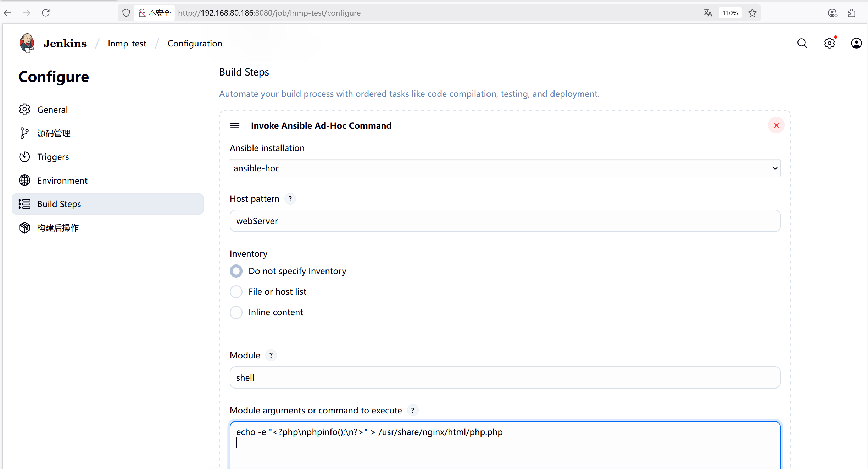Open the Jenkins search magnifier icon
This screenshot has height=469, width=868.
[802, 43]
